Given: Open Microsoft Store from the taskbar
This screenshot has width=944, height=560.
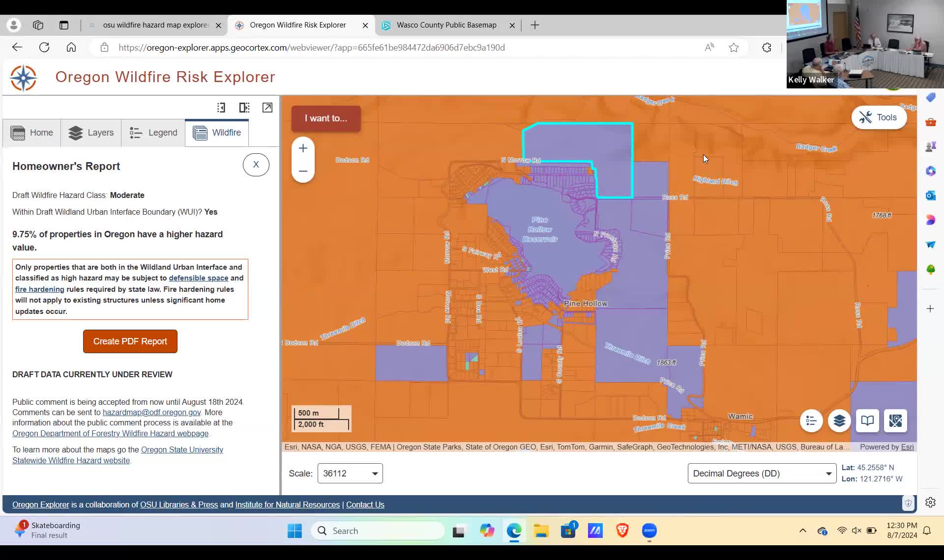Looking at the screenshot, I should tap(568, 531).
